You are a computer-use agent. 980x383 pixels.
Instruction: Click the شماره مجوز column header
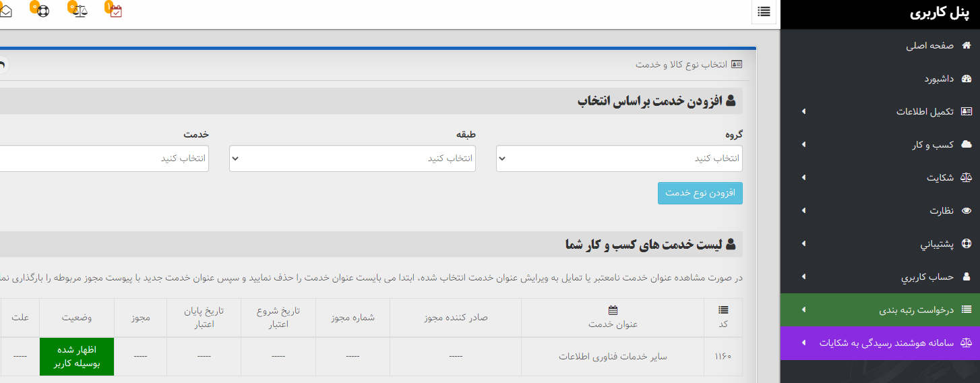click(x=353, y=317)
